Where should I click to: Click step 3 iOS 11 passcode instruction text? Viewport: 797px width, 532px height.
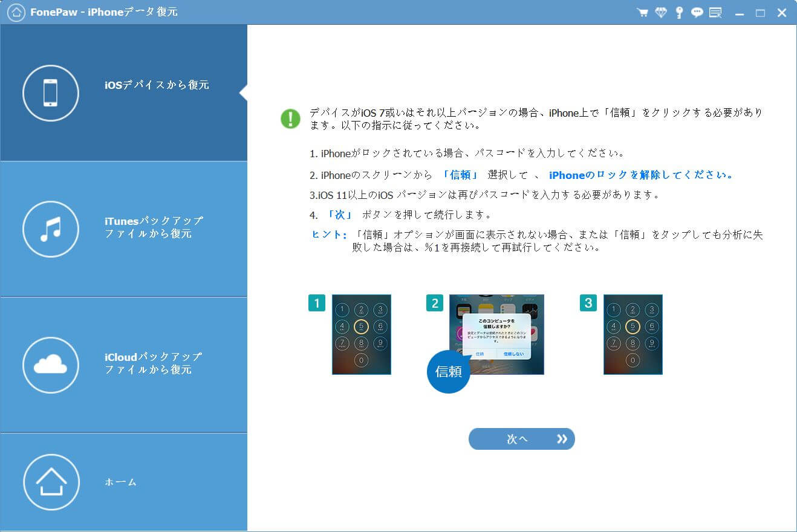(484, 195)
